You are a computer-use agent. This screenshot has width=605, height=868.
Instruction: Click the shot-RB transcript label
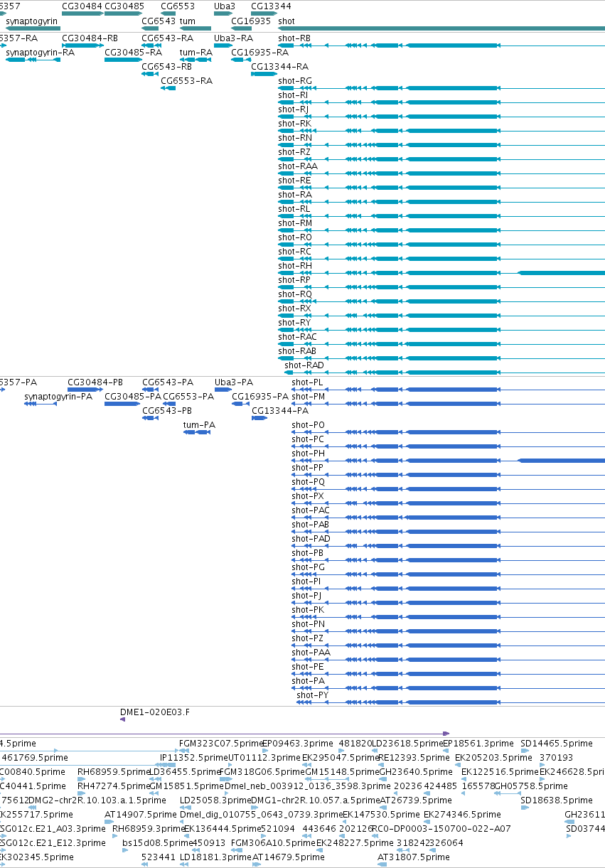pyautogui.click(x=294, y=38)
